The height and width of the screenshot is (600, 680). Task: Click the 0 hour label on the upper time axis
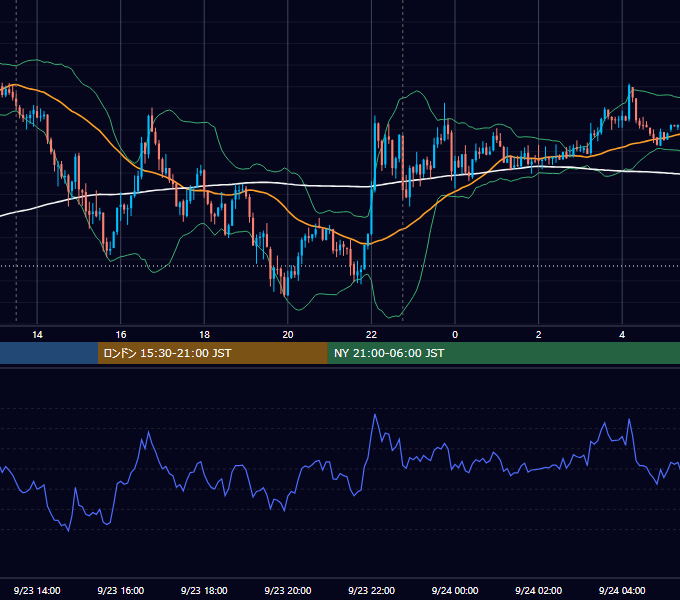(x=455, y=335)
